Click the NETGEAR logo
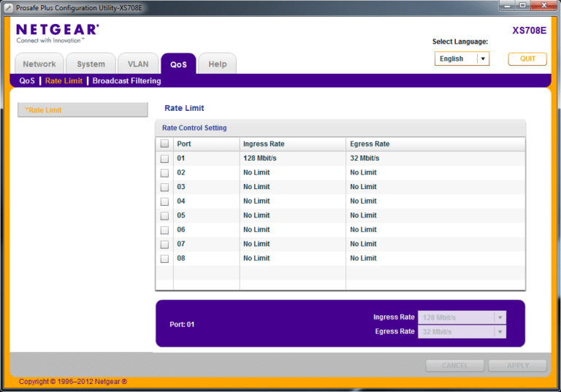The image size is (561, 392). [x=58, y=34]
